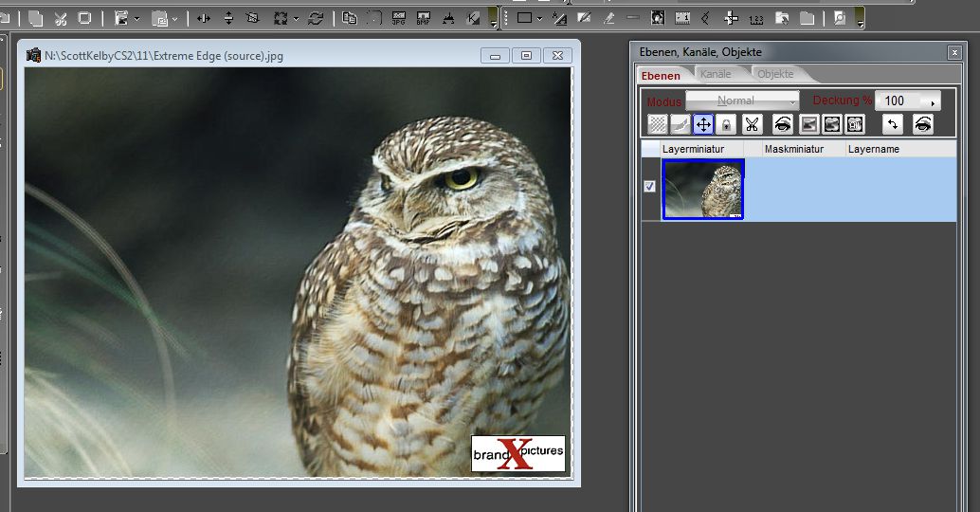
Task: Toggle the checkerboard transparency button
Action: coord(656,124)
